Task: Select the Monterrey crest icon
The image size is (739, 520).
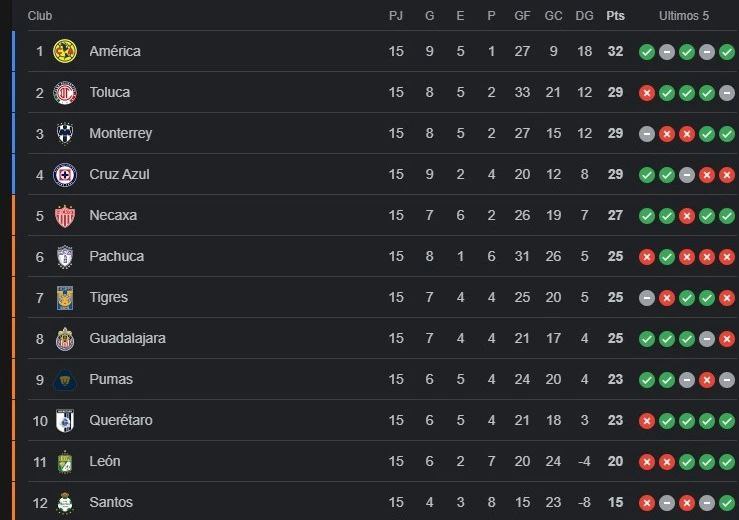Action: pyautogui.click(x=65, y=133)
